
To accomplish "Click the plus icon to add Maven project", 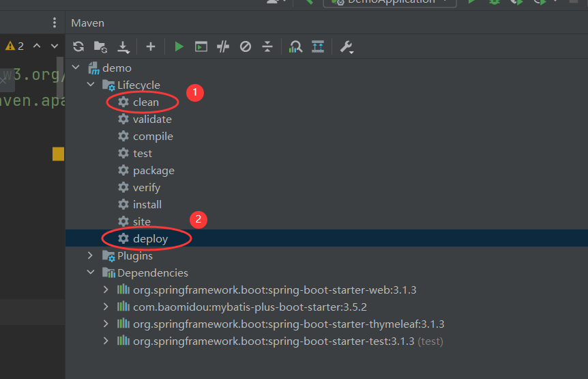I will 151,46.
